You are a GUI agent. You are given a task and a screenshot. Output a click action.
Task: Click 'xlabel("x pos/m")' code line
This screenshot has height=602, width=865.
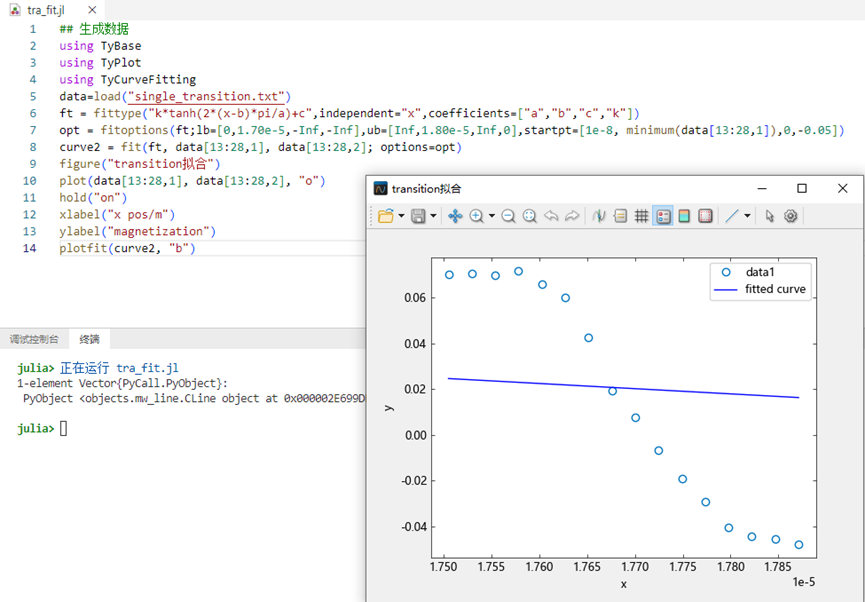117,215
